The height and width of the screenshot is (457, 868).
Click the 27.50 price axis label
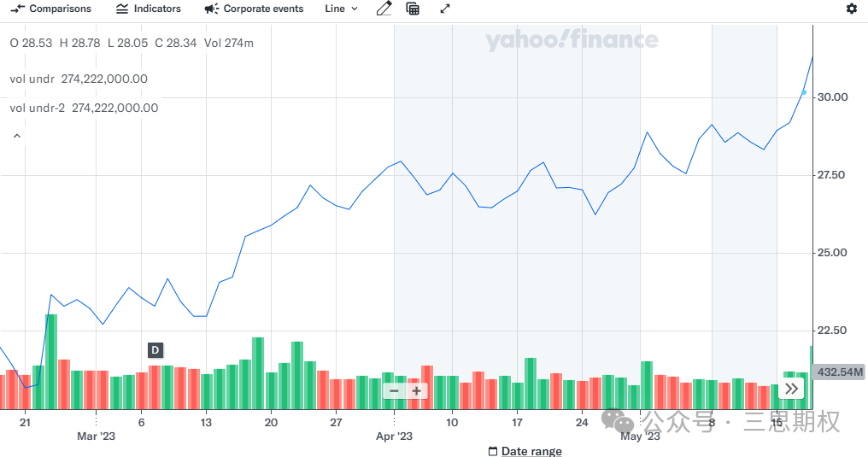point(831,175)
